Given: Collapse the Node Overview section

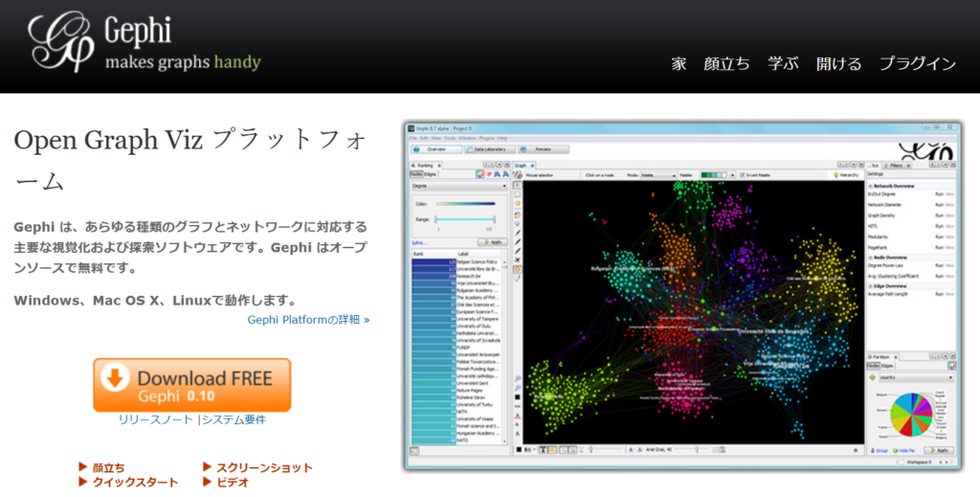Looking at the screenshot, I should coord(870,258).
